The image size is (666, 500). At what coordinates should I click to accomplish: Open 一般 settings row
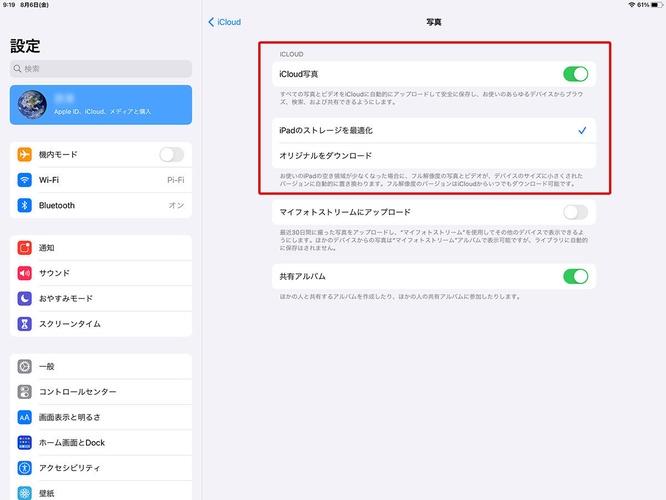[101, 366]
